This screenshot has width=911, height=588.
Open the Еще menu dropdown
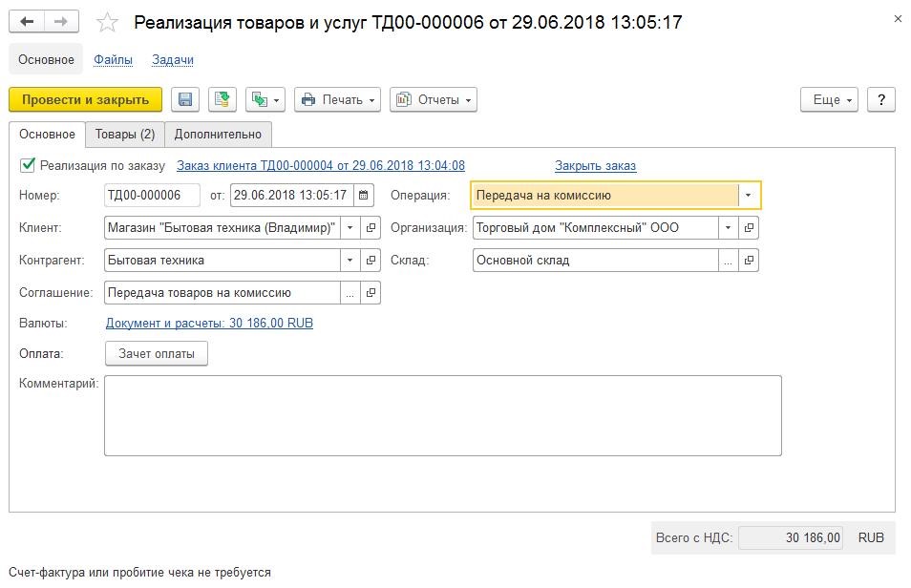pyautogui.click(x=829, y=99)
